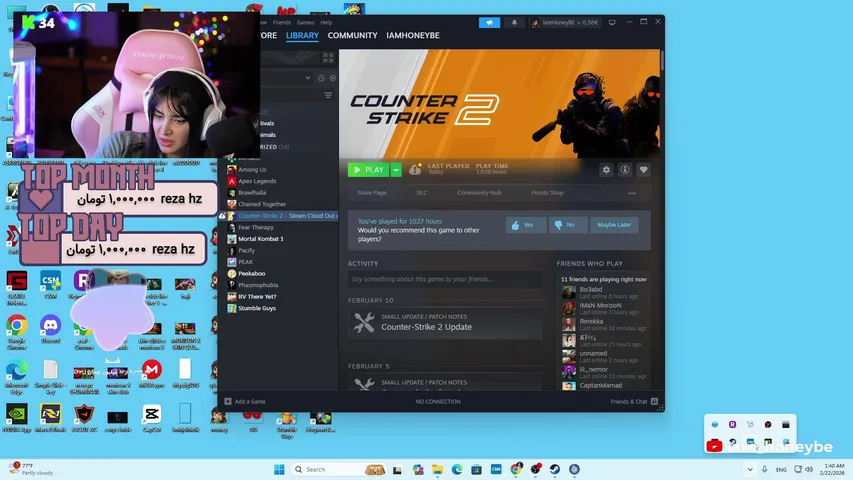Open the Help menu in Steam
853x480 pixels.
326,22
